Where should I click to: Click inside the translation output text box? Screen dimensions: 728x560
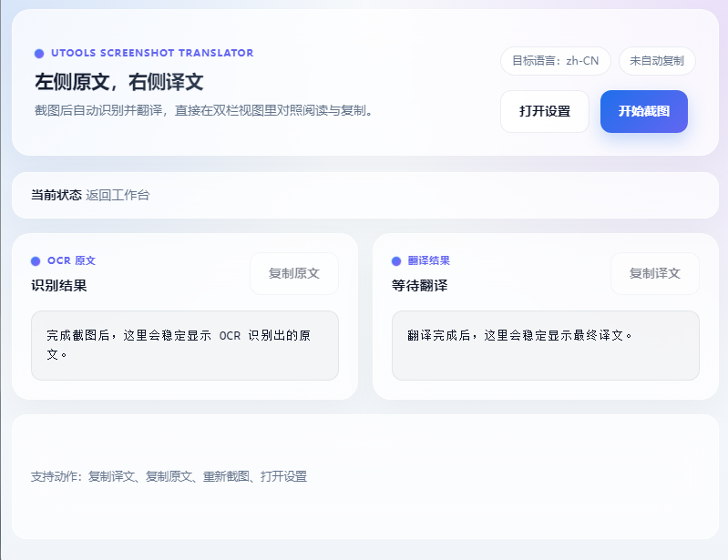click(x=545, y=345)
